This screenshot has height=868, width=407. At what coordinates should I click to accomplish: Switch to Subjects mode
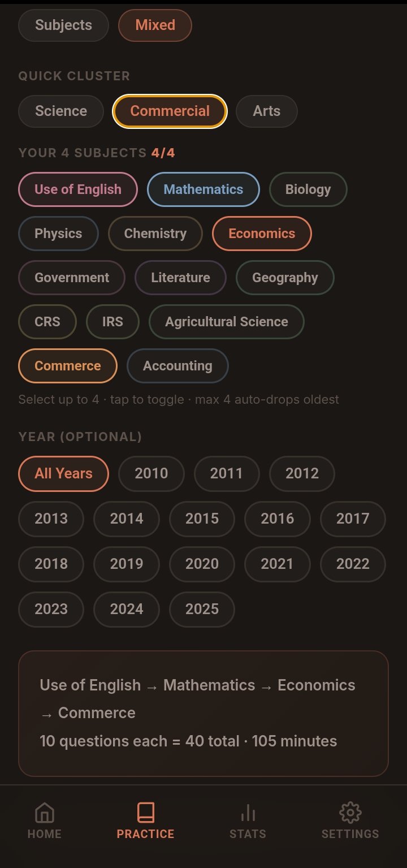click(63, 25)
